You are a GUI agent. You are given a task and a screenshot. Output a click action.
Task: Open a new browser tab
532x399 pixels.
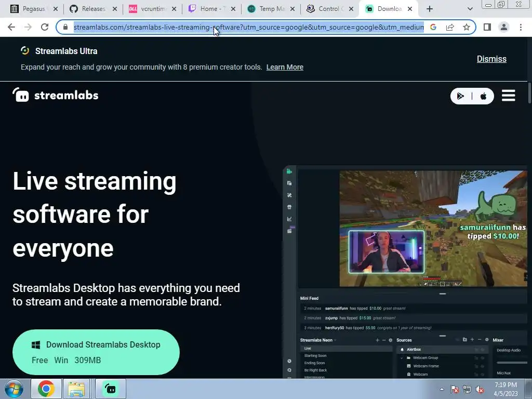tap(430, 9)
